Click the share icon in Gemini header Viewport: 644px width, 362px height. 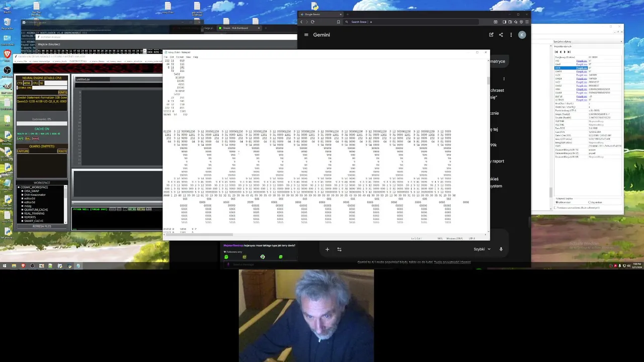click(x=501, y=35)
